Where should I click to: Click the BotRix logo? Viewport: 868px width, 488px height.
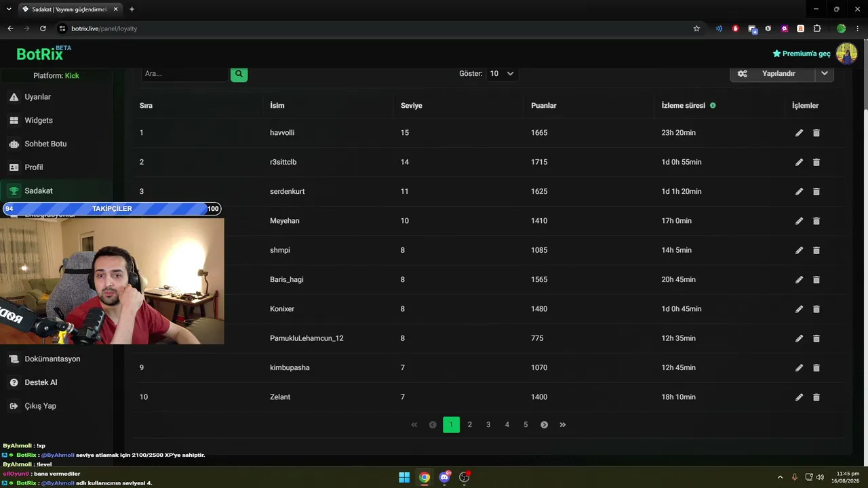(43, 54)
